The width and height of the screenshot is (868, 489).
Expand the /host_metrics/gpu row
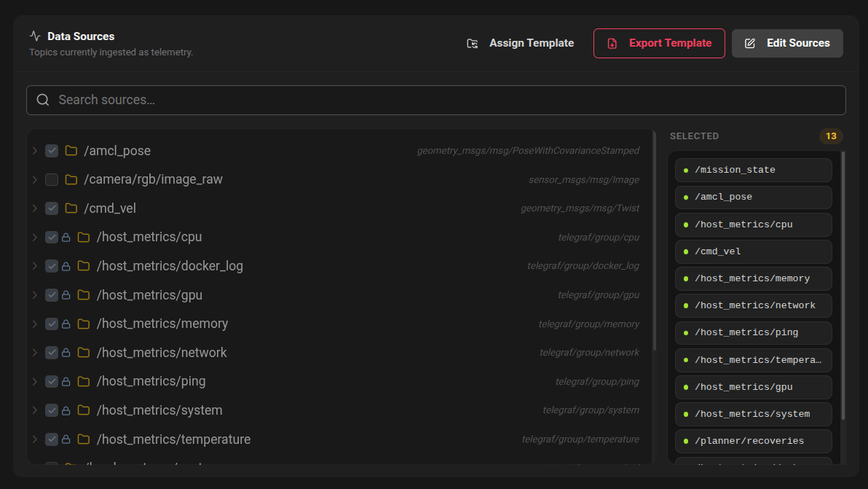pyautogui.click(x=35, y=295)
